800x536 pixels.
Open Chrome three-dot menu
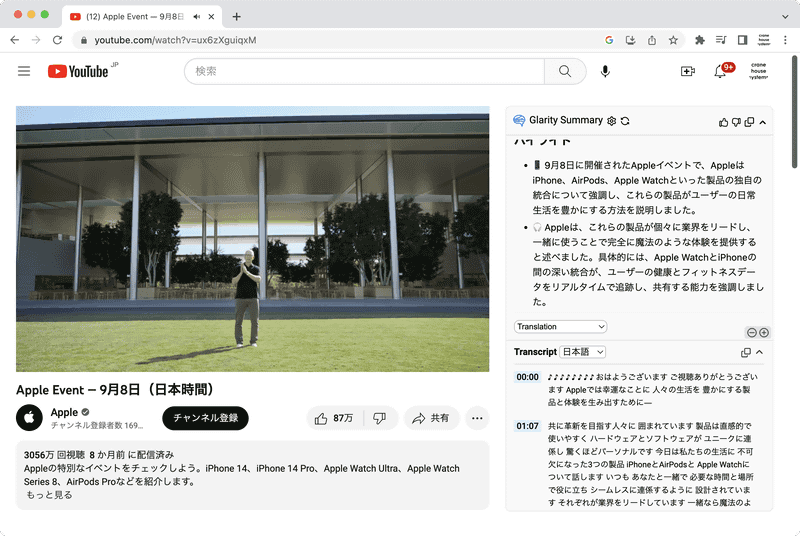tap(785, 40)
